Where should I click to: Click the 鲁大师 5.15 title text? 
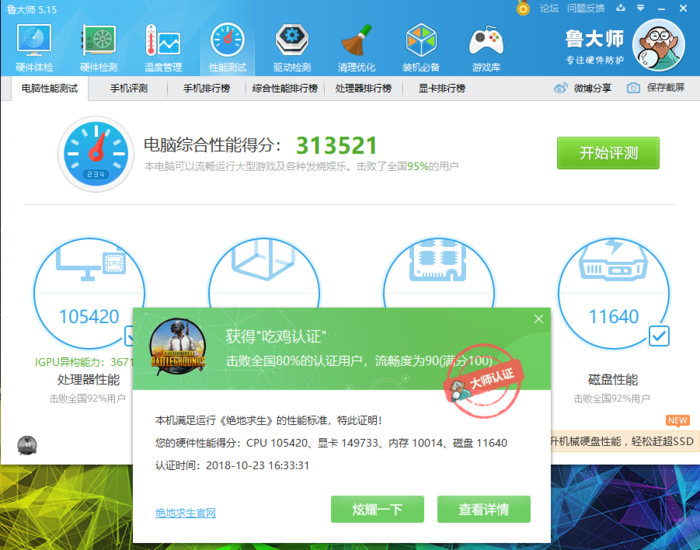tap(32, 9)
